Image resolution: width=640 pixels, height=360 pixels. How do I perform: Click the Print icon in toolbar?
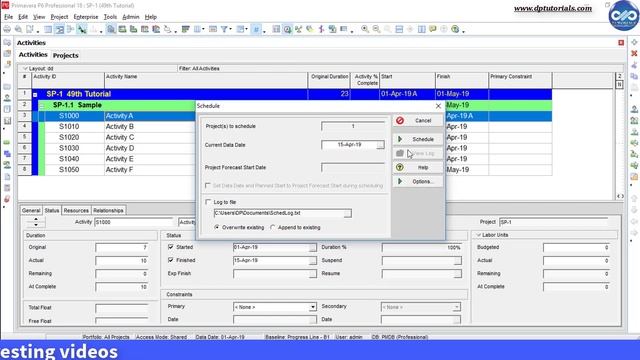coord(7,29)
